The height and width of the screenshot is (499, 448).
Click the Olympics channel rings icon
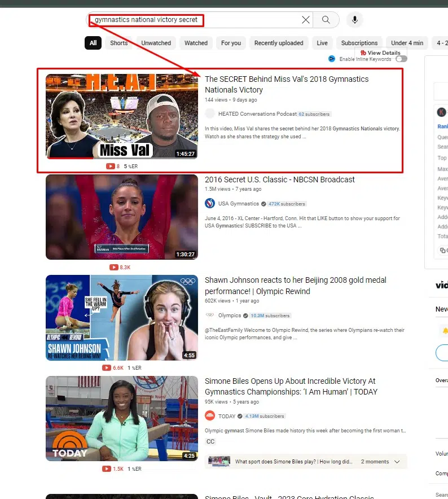click(x=210, y=316)
